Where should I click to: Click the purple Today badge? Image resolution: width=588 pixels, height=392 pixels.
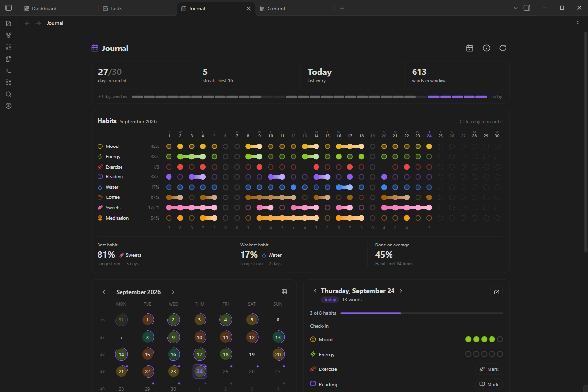(330, 300)
